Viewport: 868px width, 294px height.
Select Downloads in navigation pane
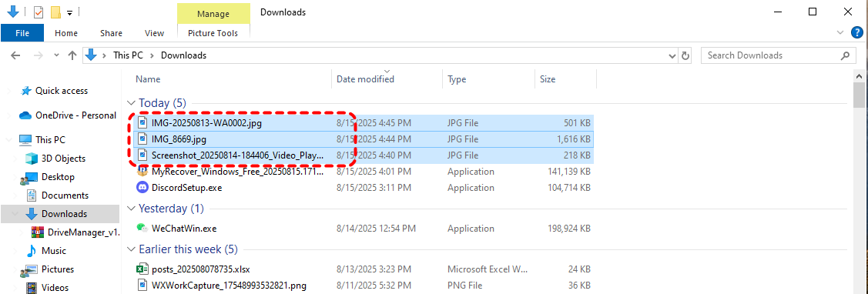(x=64, y=214)
